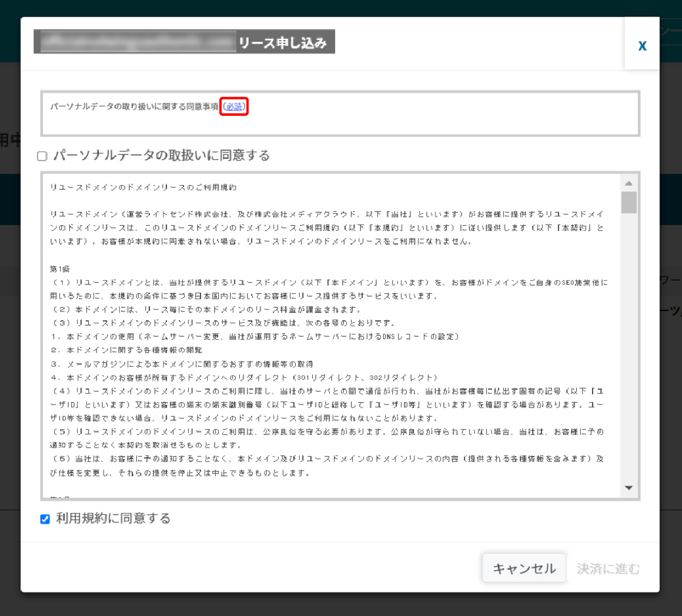The image size is (682, 616).
Task: Click the disabled 決済に進む payment button
Action: pos(608,568)
